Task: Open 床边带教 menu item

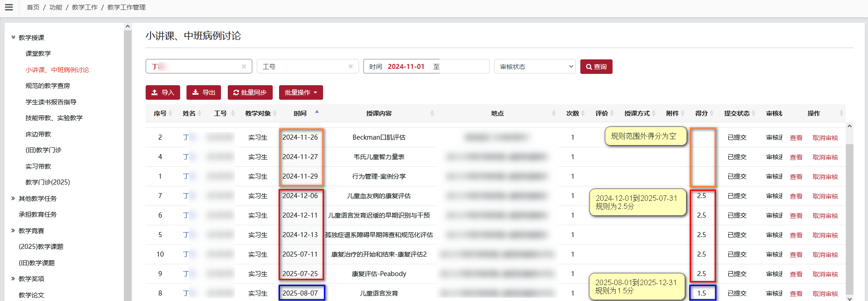Action: [38, 134]
